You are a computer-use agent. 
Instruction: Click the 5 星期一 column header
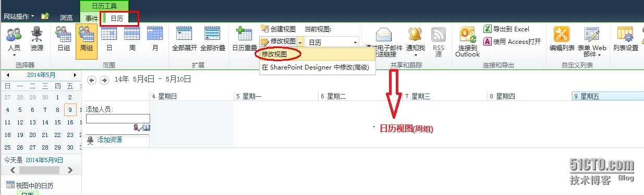[x=276, y=96]
